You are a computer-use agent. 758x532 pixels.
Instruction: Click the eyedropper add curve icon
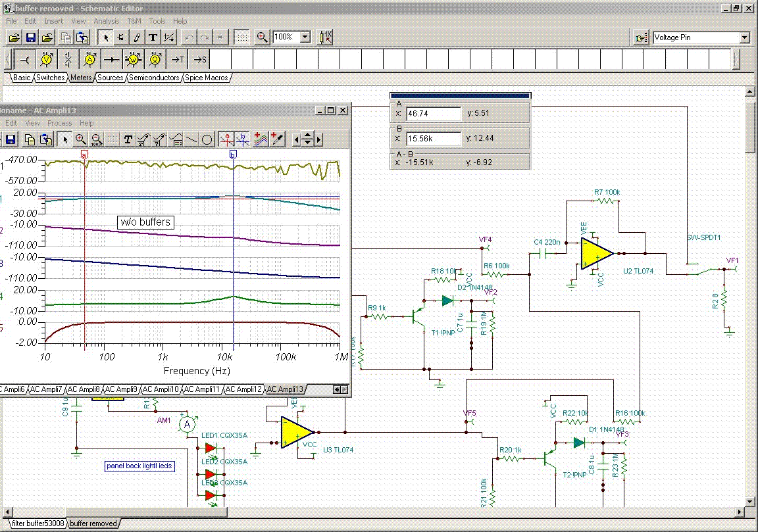(277, 139)
